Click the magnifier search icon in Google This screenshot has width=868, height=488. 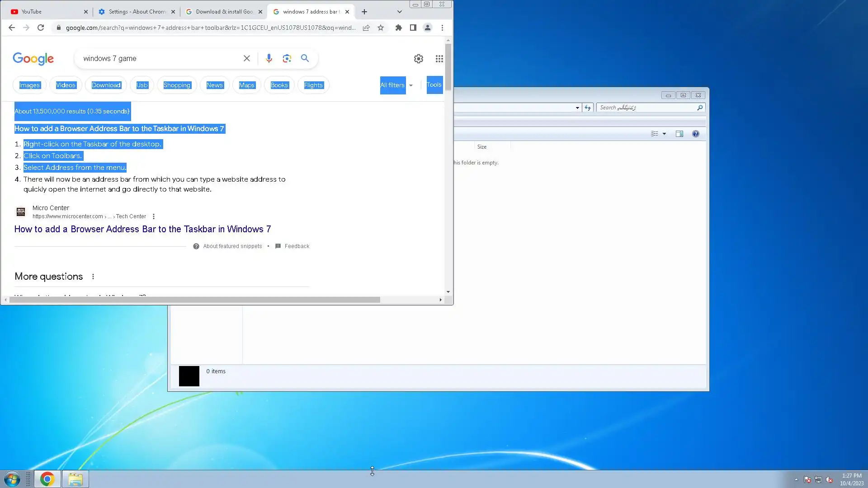[305, 58]
